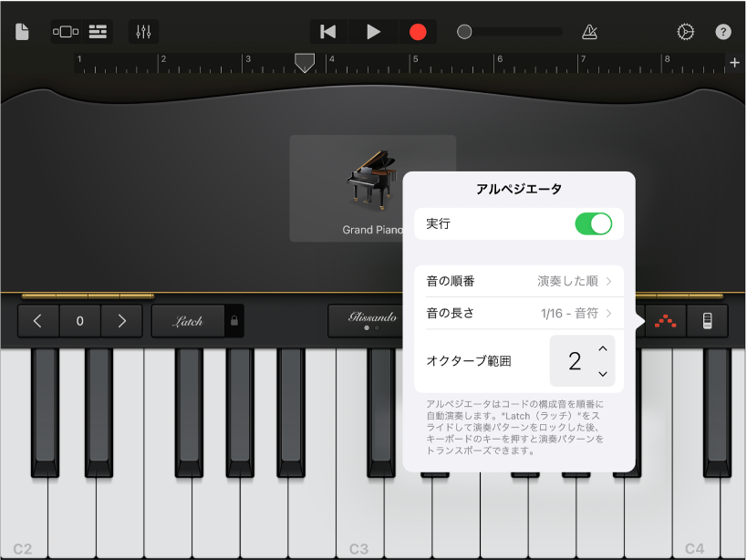The image size is (747, 560).
Task: Enable the metronome
Action: point(588,31)
